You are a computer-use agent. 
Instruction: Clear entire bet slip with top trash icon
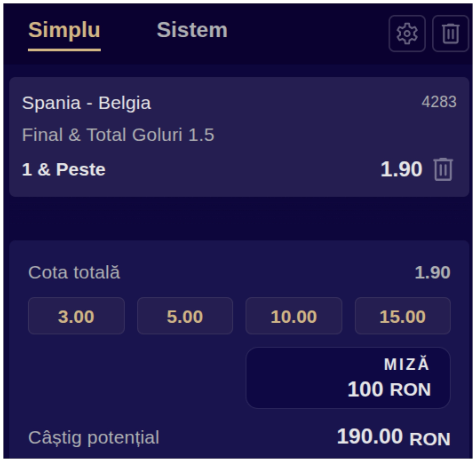450,33
